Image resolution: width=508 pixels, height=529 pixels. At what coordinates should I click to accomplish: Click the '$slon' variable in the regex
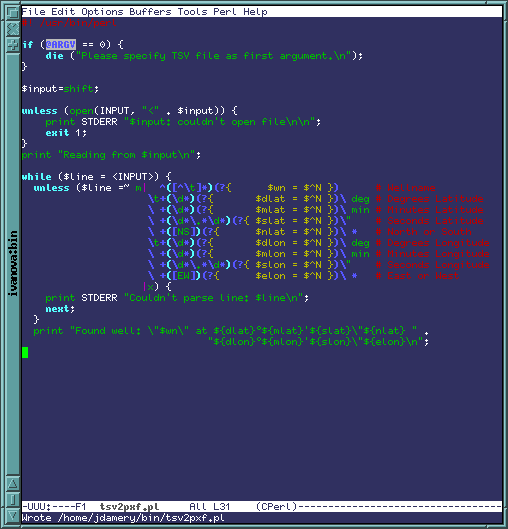[x=270, y=265]
